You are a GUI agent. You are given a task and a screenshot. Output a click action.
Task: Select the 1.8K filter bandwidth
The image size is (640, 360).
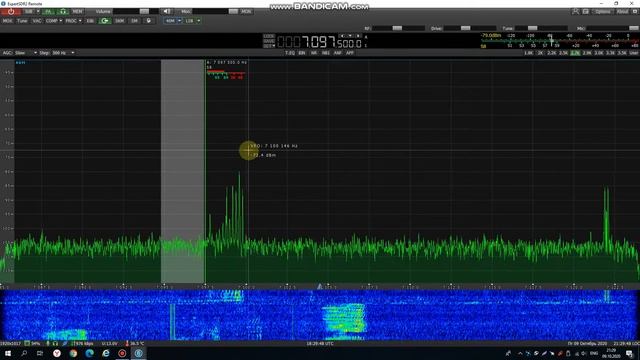click(529, 53)
